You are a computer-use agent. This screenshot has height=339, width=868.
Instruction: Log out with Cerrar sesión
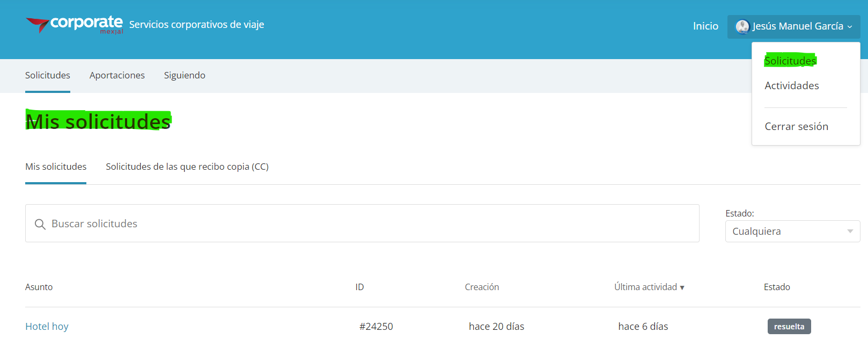pyautogui.click(x=796, y=126)
